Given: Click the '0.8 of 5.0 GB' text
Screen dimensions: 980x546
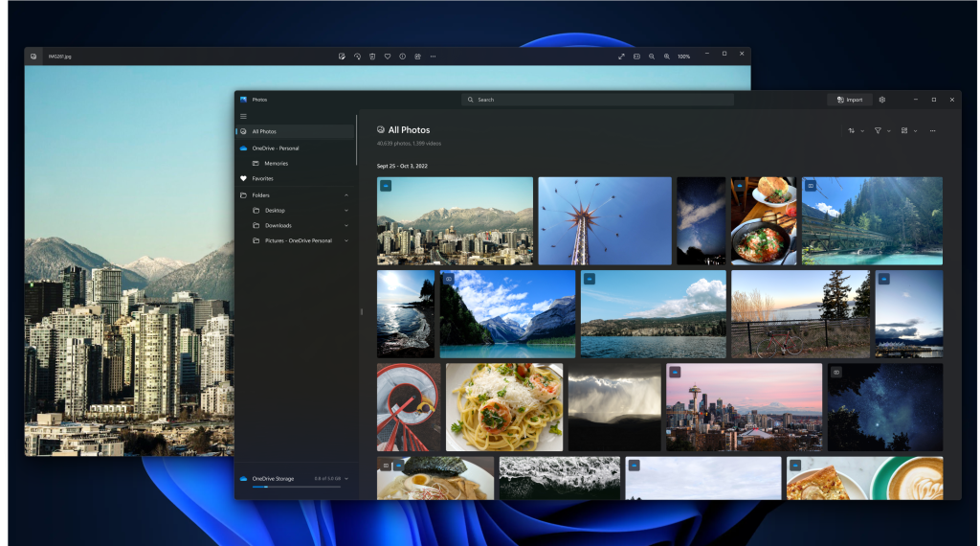Looking at the screenshot, I should click(327, 478).
